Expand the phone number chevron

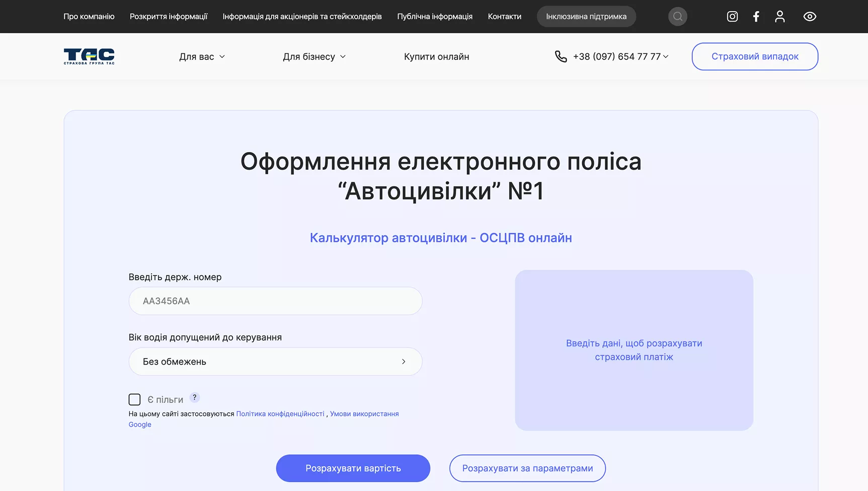pos(665,56)
